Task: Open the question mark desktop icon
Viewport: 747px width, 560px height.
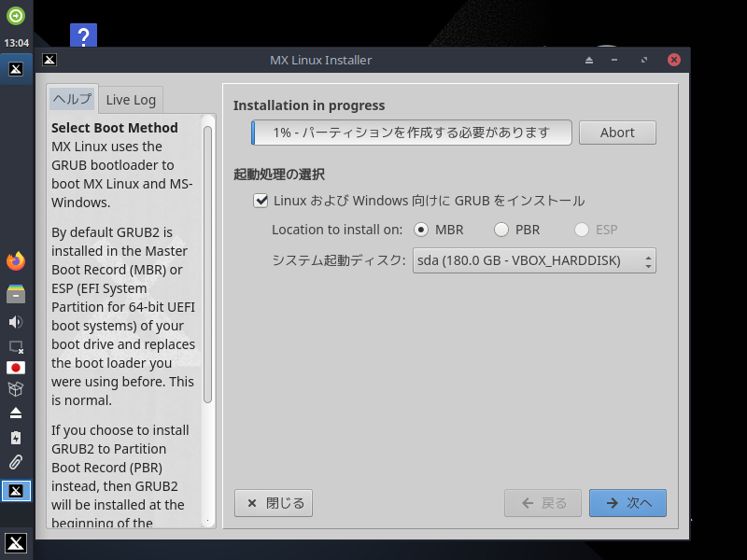Action: (83, 35)
